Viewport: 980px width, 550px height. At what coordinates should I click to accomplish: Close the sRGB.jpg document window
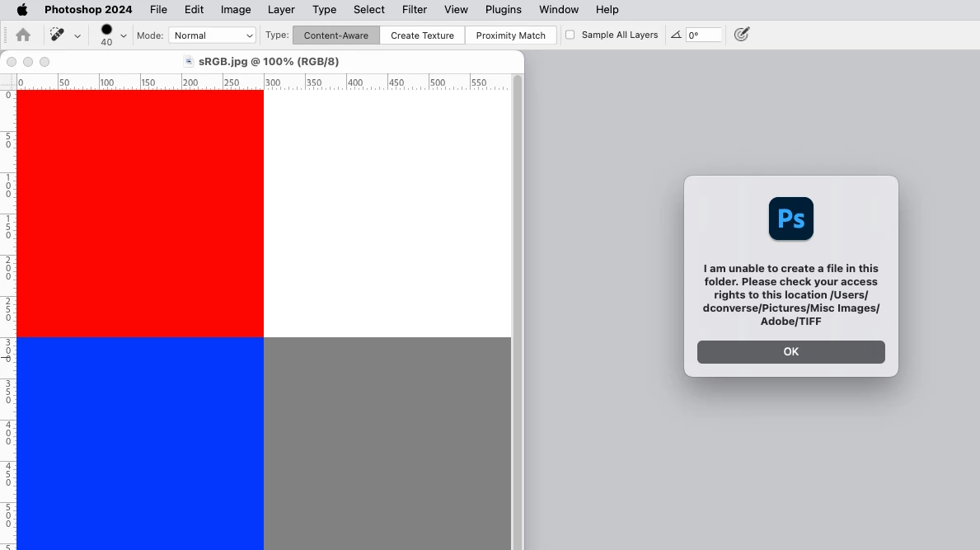click(x=12, y=61)
